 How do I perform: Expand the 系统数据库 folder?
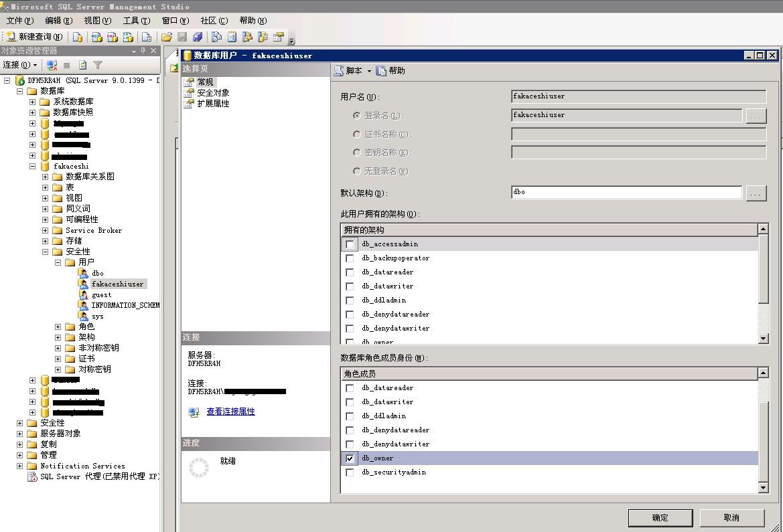(x=32, y=102)
